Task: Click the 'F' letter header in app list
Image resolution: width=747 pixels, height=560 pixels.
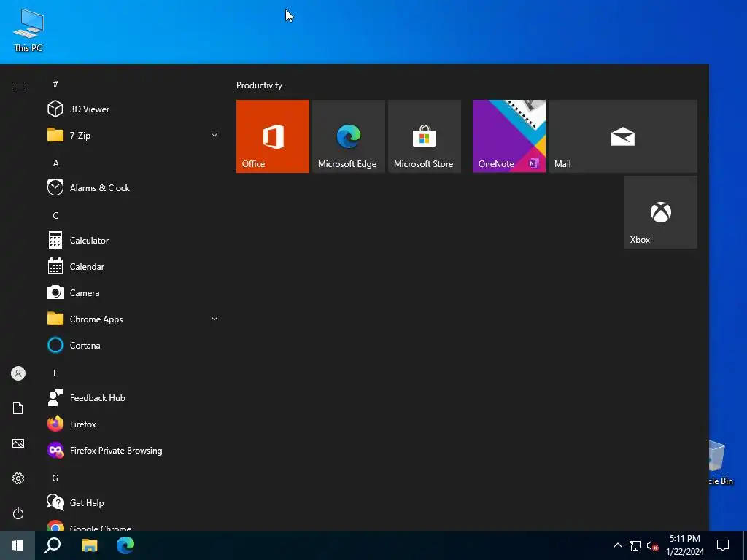Action: (55, 373)
